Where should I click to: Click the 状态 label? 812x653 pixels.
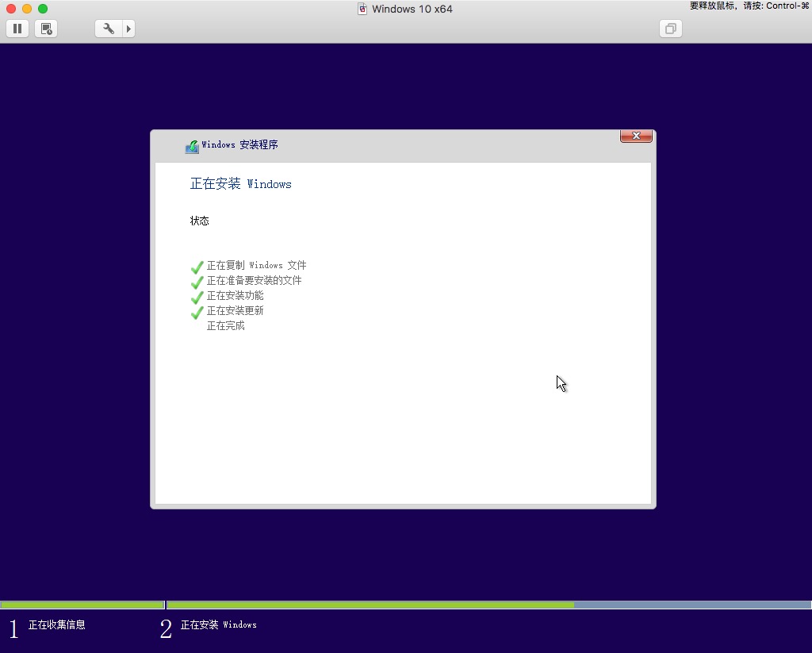(199, 221)
